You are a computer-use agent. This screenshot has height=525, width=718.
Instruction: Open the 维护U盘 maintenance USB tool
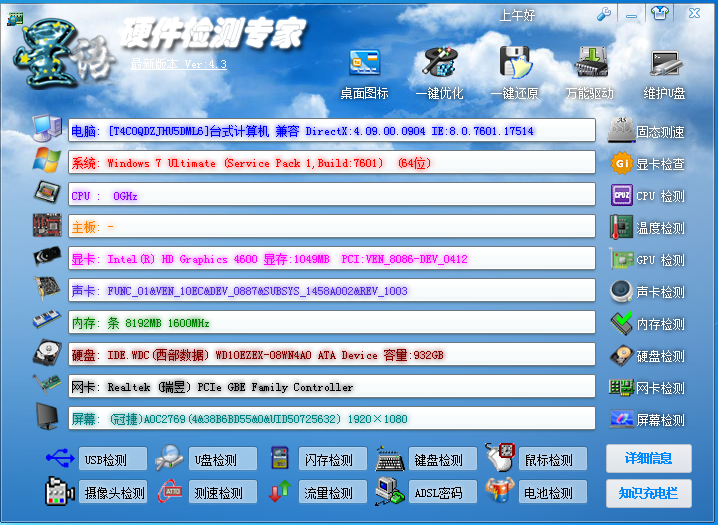click(664, 74)
